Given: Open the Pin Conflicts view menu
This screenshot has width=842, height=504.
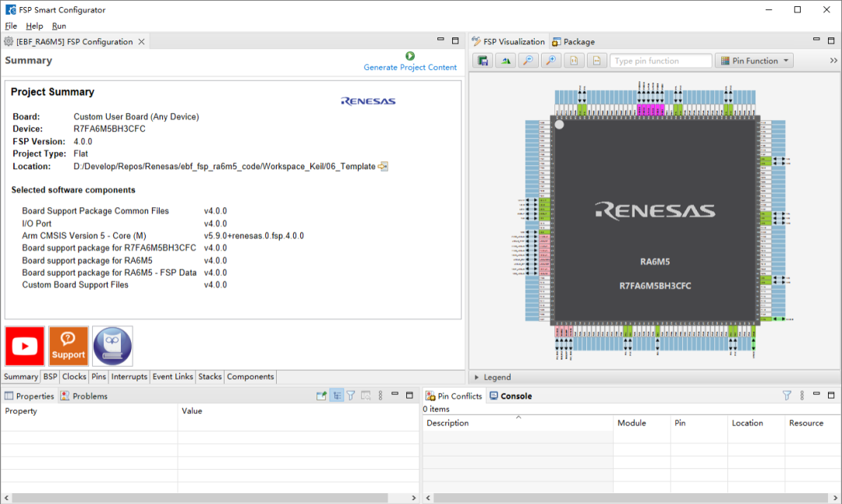Looking at the screenshot, I should 802,396.
